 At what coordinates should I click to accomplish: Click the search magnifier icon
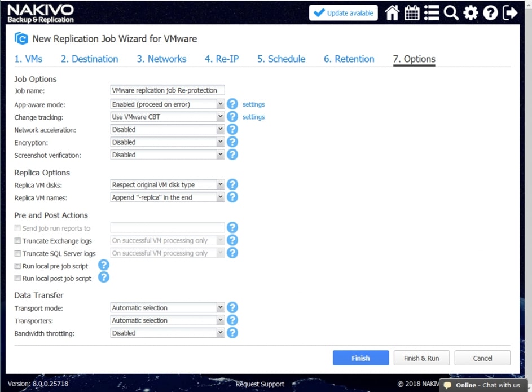pos(451,13)
